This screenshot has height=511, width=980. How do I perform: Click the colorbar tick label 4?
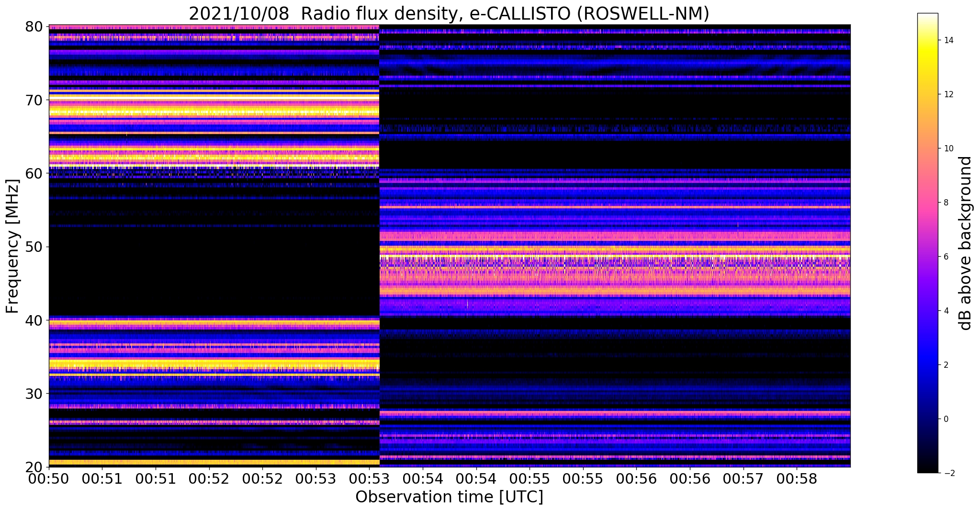click(946, 311)
